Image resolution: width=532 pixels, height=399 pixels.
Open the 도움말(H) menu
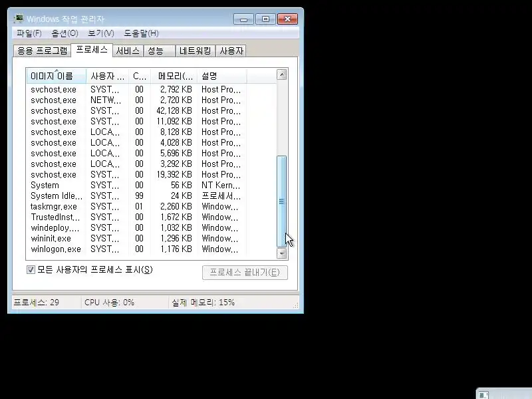(141, 33)
